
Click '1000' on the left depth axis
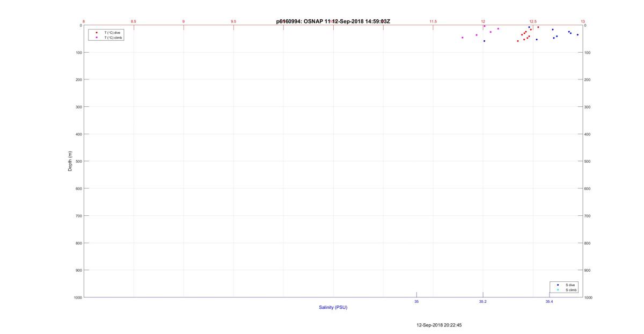(x=77, y=297)
